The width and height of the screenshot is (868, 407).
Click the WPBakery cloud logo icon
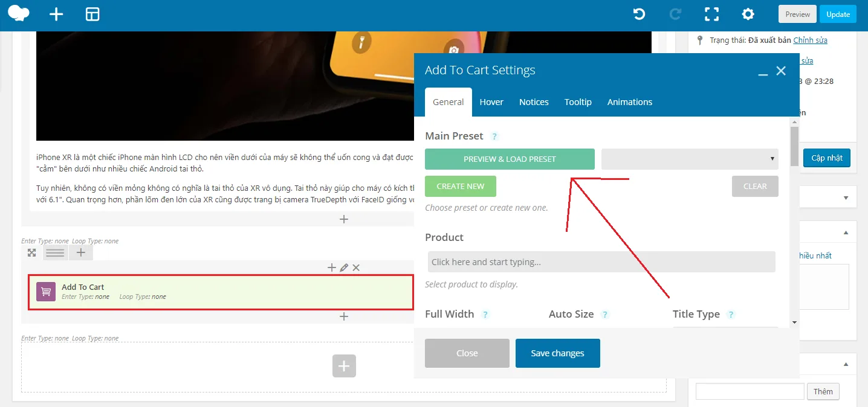pyautogui.click(x=19, y=14)
